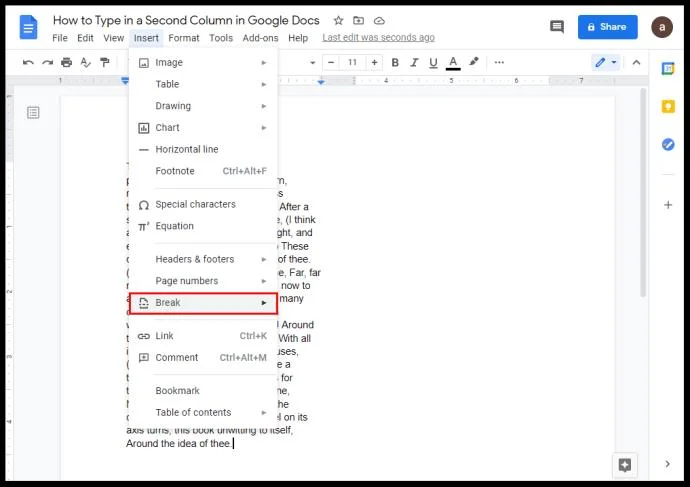
Task: Print the document
Action: (66, 62)
